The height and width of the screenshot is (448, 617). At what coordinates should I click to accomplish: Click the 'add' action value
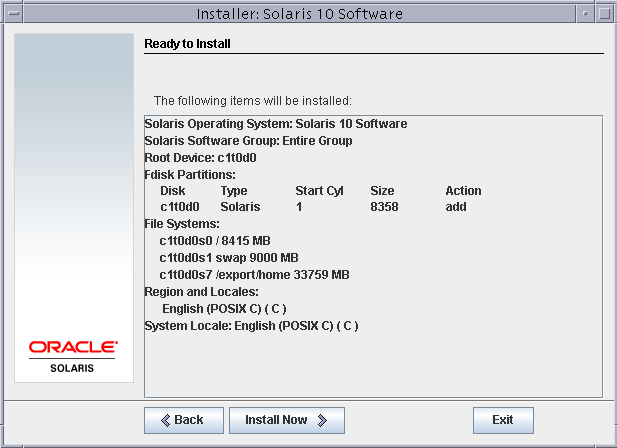coord(456,207)
